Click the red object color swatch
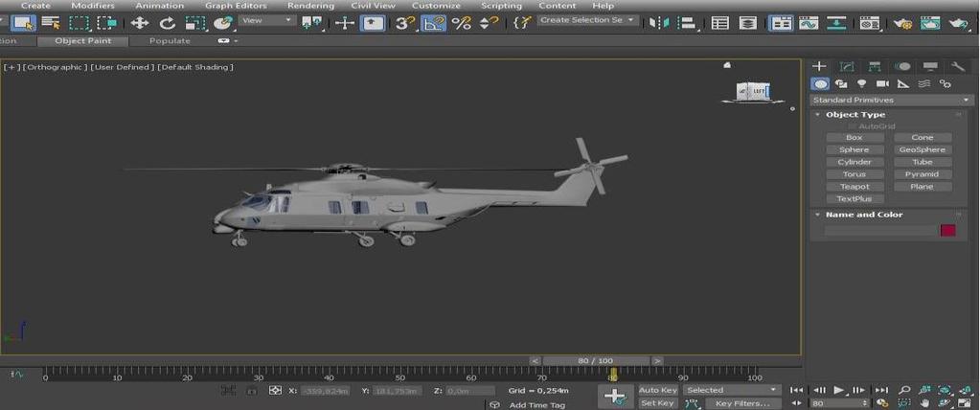The image size is (980, 410). 948,230
